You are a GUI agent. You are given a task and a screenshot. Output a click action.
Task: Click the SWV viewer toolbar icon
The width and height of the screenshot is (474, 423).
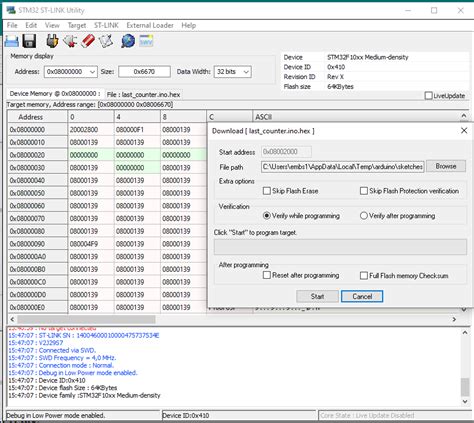[146, 41]
